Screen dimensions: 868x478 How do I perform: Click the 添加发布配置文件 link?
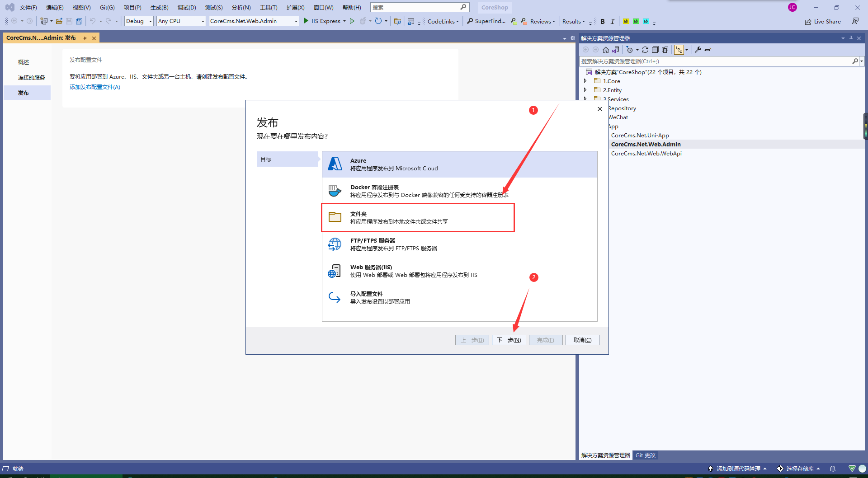95,87
